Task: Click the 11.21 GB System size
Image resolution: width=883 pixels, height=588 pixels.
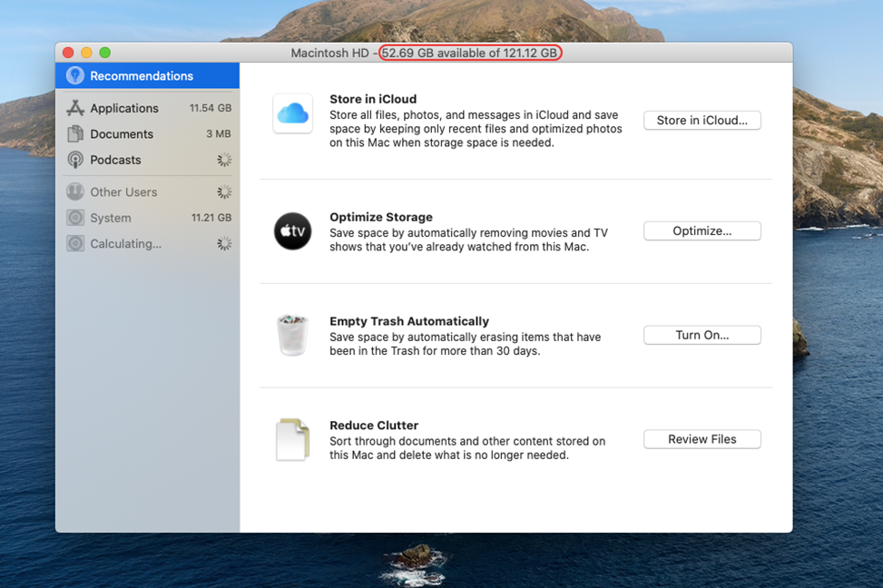Action: (x=211, y=218)
